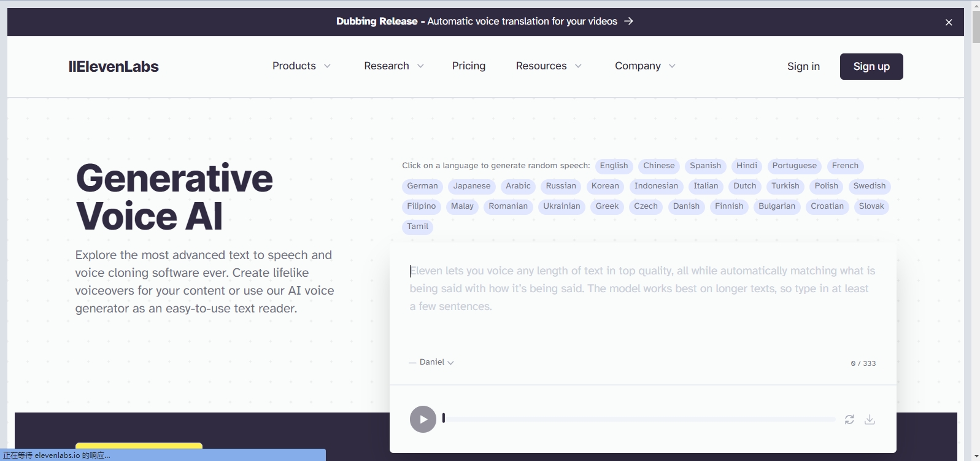Select the English language chip
The image size is (980, 461).
[x=614, y=166]
